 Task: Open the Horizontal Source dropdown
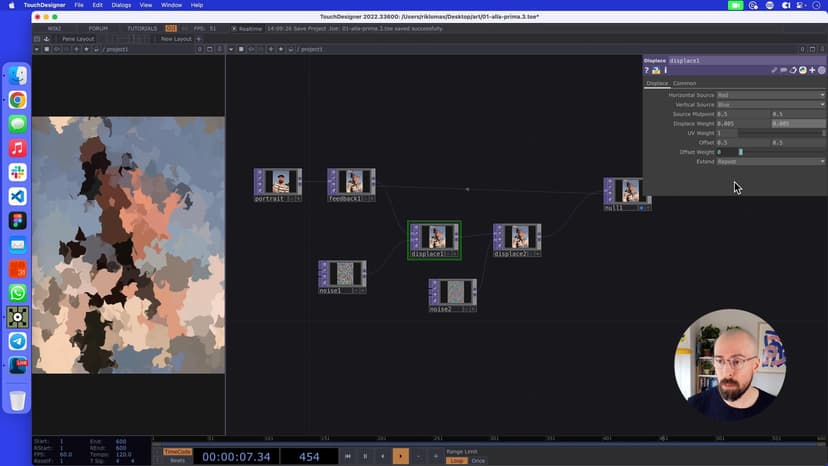coord(770,95)
